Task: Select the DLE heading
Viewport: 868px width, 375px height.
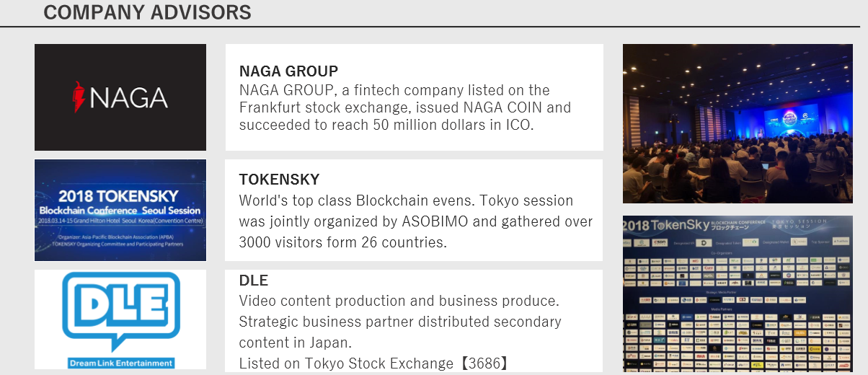Action: [x=253, y=281]
